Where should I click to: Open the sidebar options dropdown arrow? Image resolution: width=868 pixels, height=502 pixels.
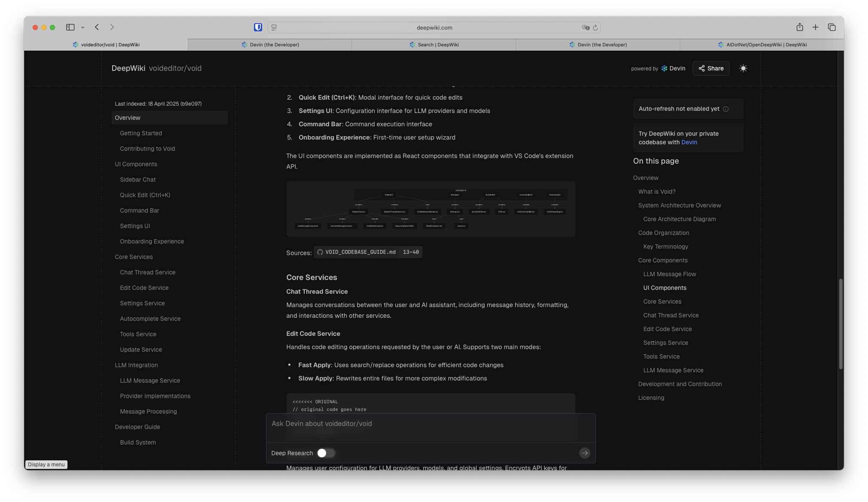pos(83,27)
